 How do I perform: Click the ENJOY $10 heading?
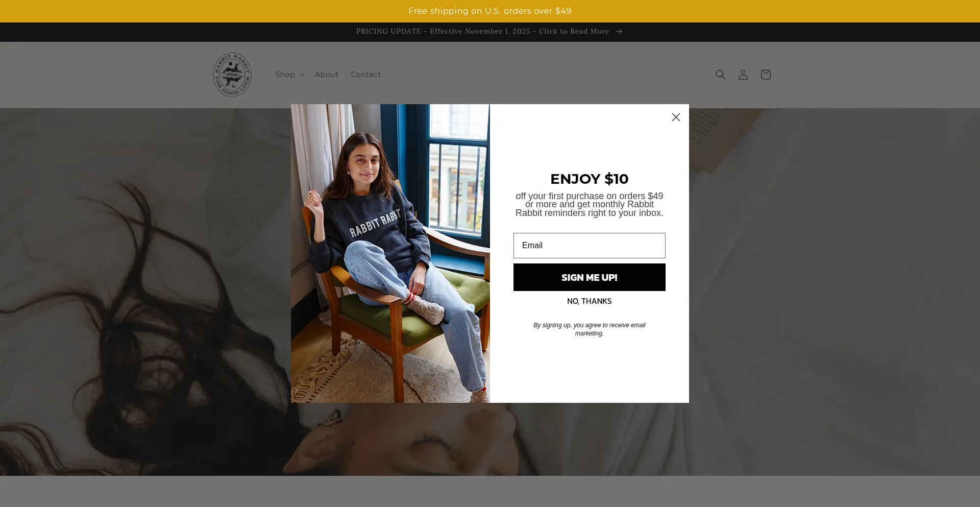(590, 179)
